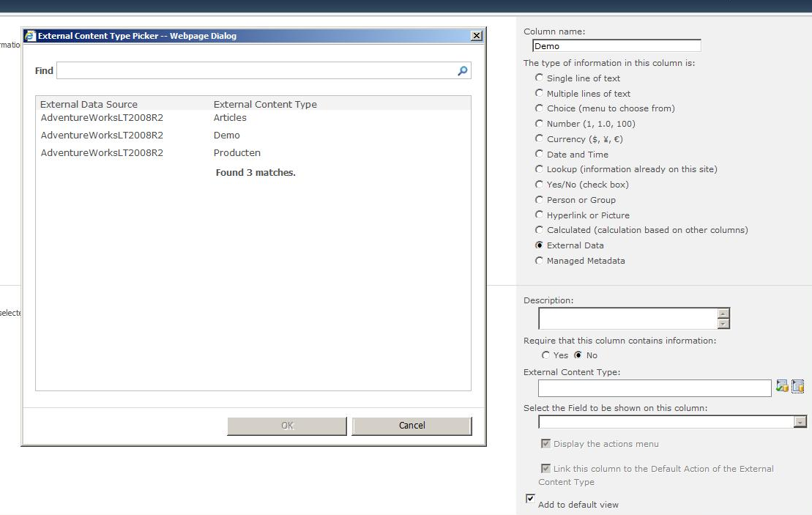Select the Managed Metadata radio button
This screenshot has height=515, width=812.
(540, 261)
